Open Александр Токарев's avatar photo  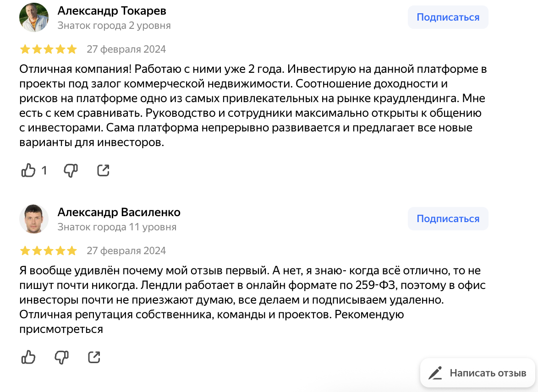33,17
